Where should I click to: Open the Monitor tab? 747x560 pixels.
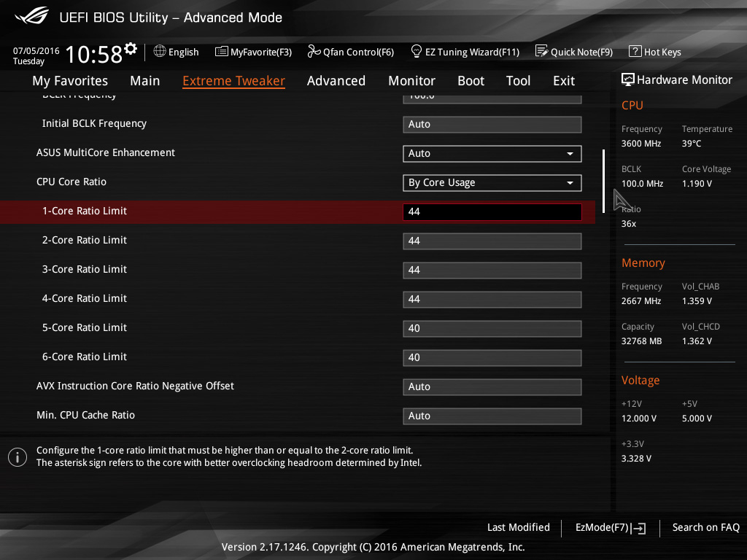coord(411,80)
